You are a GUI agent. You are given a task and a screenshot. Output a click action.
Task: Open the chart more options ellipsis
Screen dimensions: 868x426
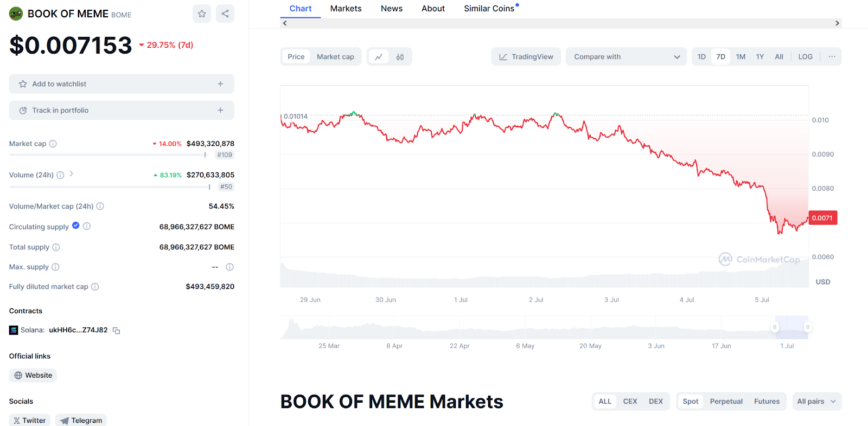pyautogui.click(x=832, y=57)
